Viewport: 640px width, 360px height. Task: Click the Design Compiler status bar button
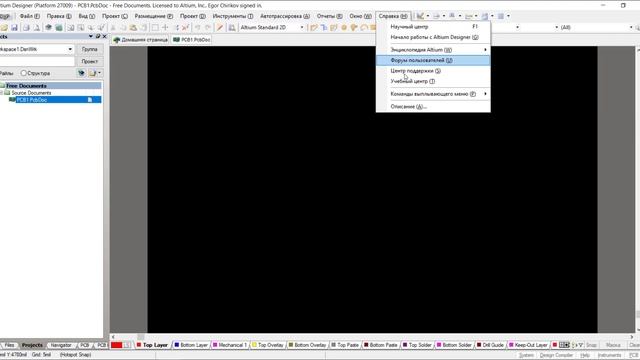556,356
